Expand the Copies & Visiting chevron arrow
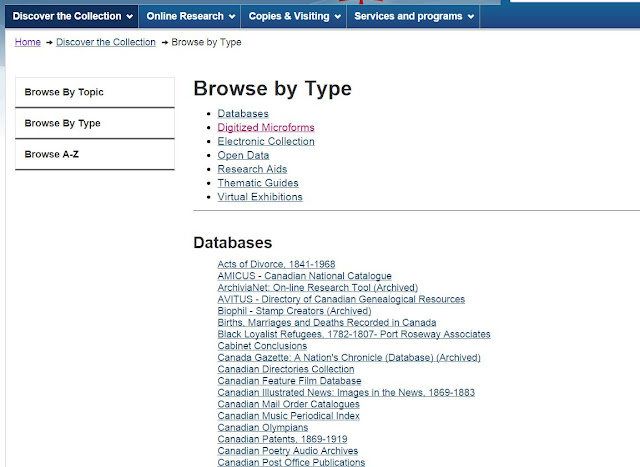 [338, 17]
